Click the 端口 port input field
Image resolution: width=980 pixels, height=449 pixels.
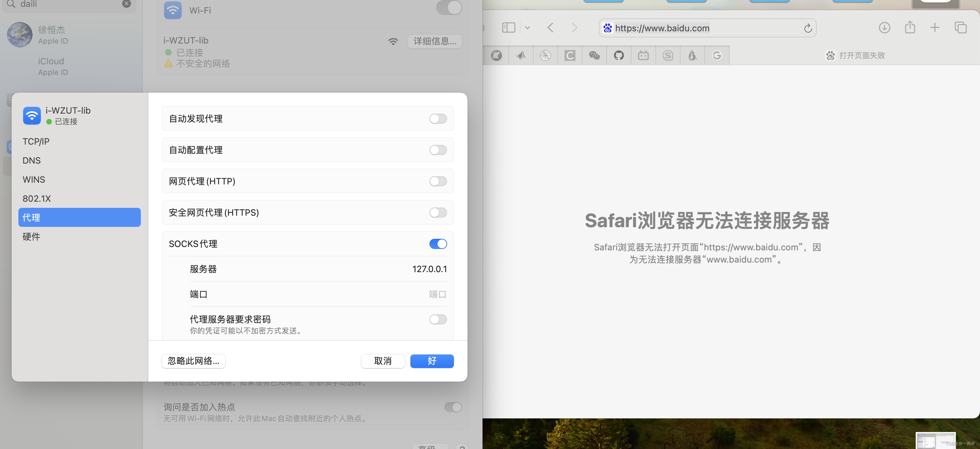click(x=419, y=294)
